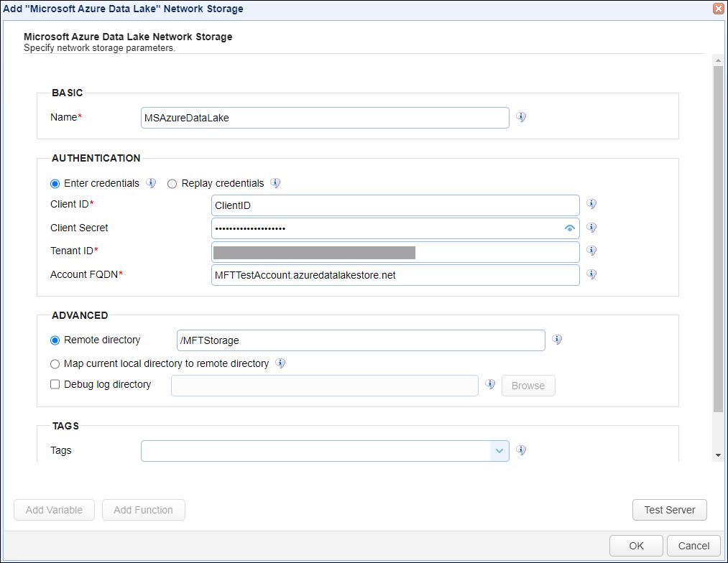This screenshot has height=563, width=728.
Task: Select the Replay credentials radio button
Action: pos(172,184)
